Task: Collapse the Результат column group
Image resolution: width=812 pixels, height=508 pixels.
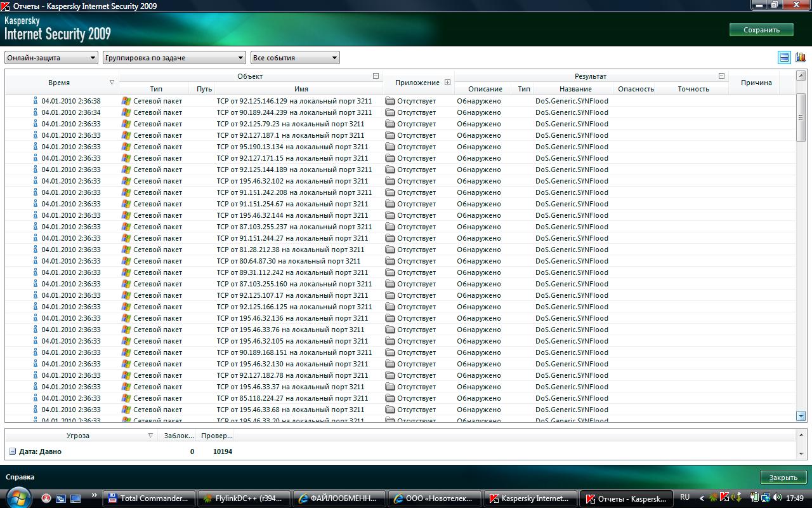Action: 721,76
